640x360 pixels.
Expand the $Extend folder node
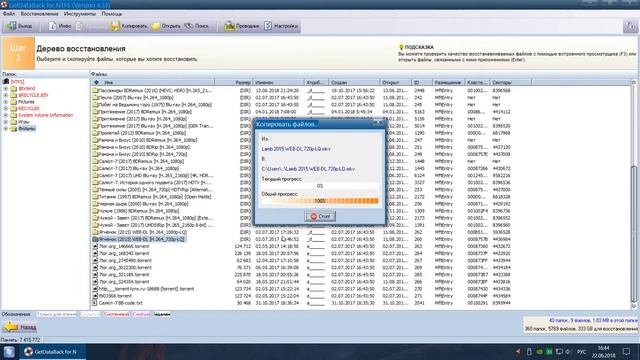pyautogui.click(x=6, y=89)
